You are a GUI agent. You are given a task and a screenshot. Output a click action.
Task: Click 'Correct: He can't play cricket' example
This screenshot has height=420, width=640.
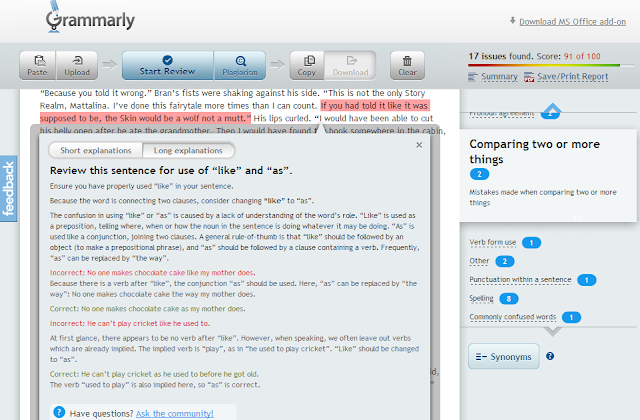154,374
